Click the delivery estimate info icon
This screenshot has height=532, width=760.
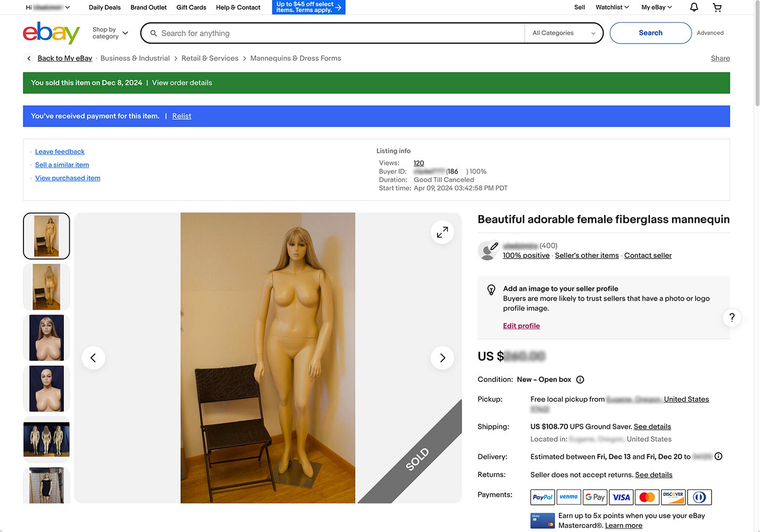[x=718, y=456]
